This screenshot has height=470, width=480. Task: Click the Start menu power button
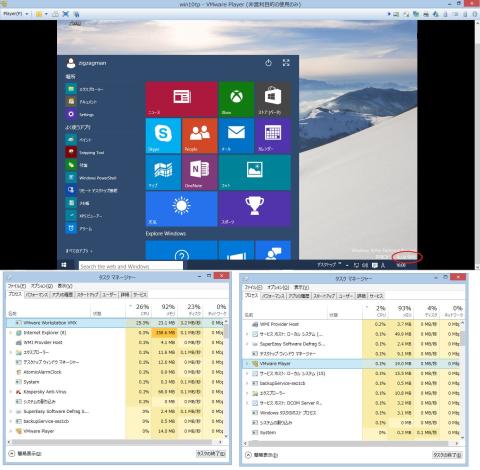click(268, 63)
